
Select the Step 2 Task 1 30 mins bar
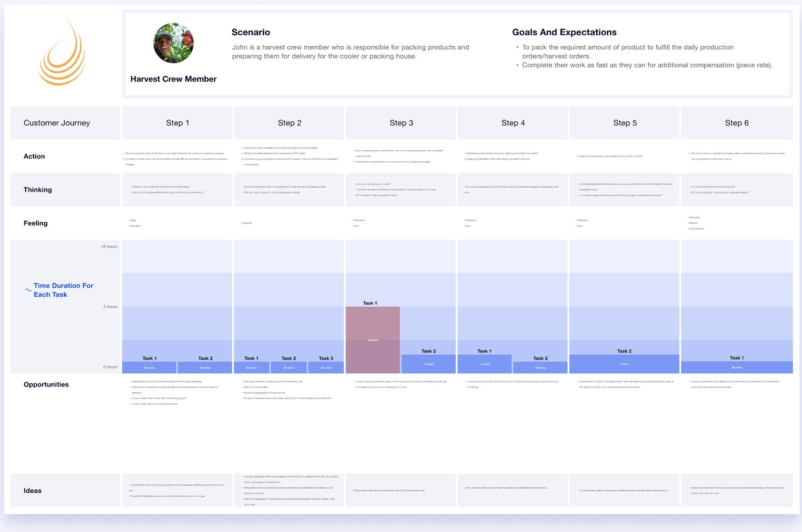(x=251, y=368)
